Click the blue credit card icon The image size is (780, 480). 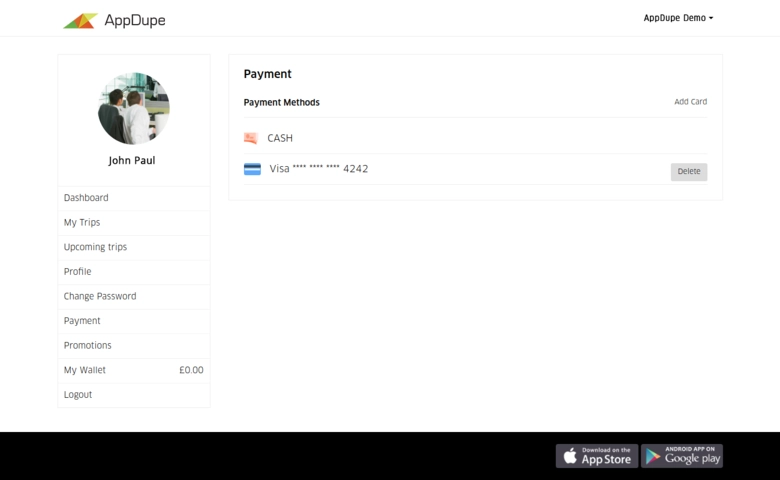(252, 169)
